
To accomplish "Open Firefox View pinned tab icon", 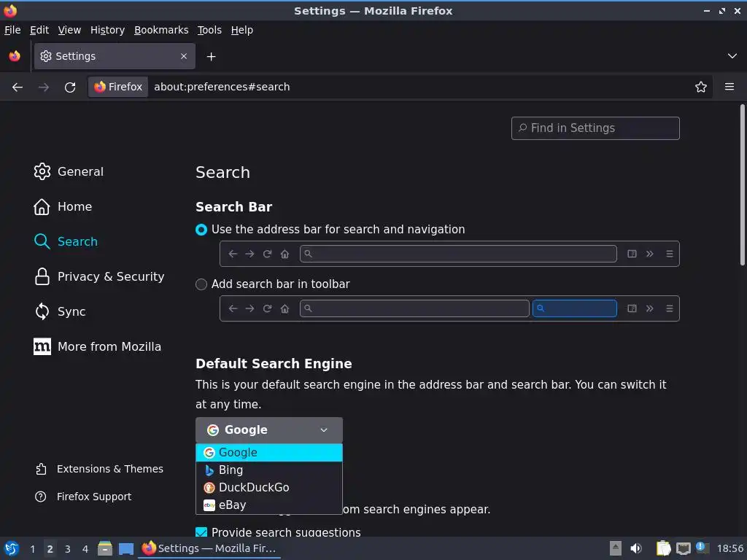I will [15, 56].
